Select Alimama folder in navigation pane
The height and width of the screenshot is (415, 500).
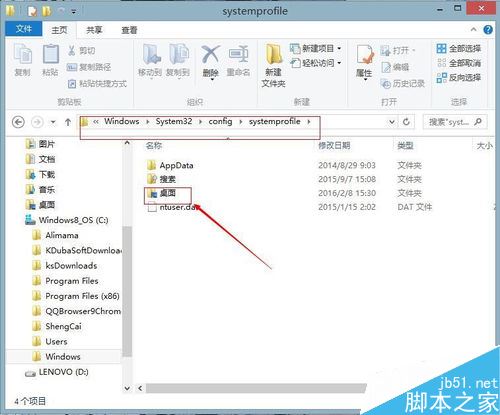click(x=55, y=235)
